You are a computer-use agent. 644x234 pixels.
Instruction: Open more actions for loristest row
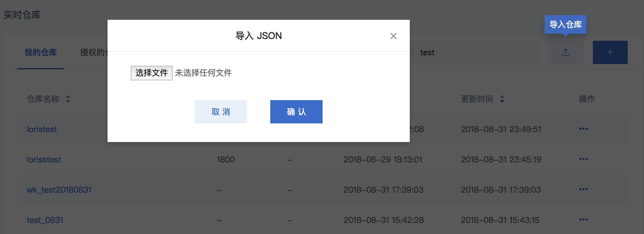(x=584, y=129)
